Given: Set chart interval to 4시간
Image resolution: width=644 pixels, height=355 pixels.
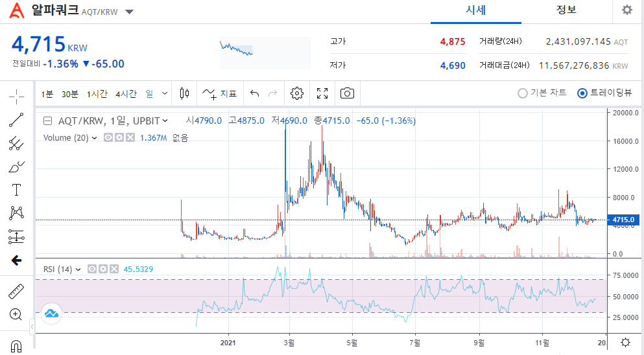Looking at the screenshot, I should point(126,94).
